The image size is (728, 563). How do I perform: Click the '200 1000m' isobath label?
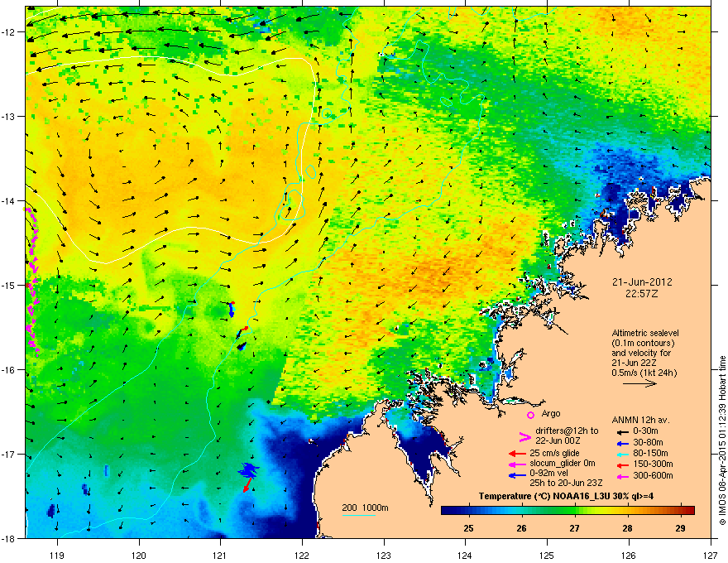click(x=365, y=508)
